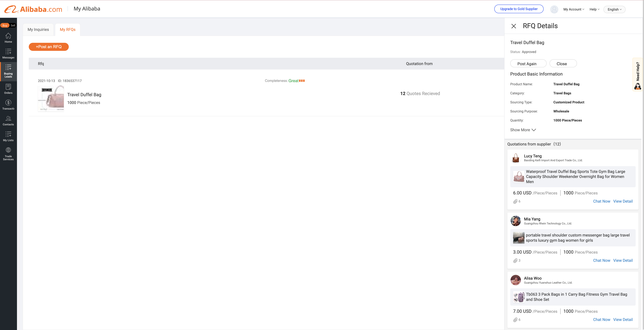Open Trade Services globe icon
This screenshot has height=330, width=644.
pos(8,154)
